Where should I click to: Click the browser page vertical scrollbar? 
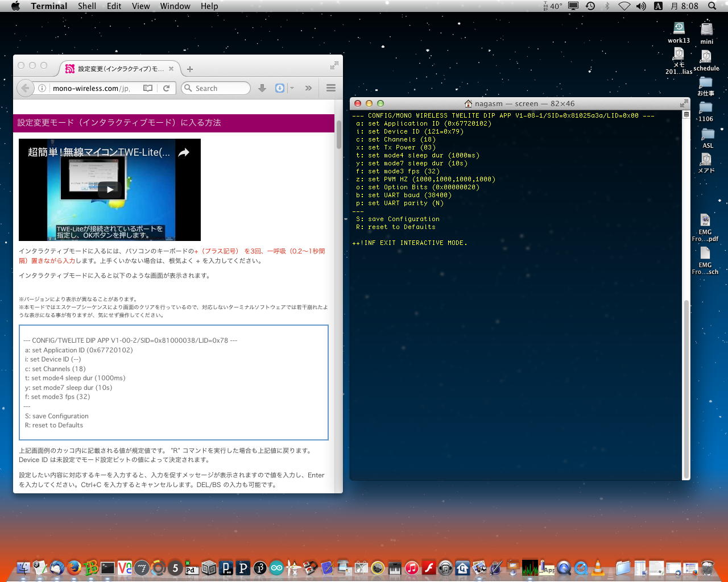339,134
